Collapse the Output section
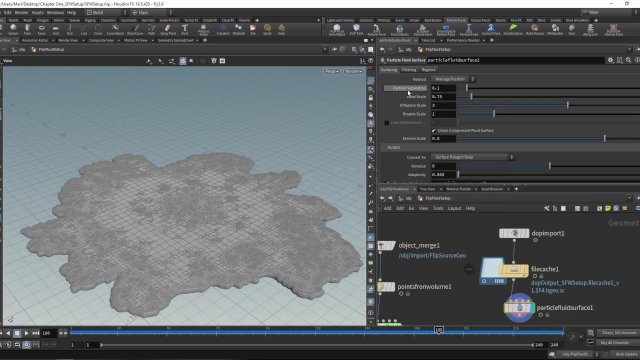The width and height of the screenshot is (640, 360). [394, 148]
